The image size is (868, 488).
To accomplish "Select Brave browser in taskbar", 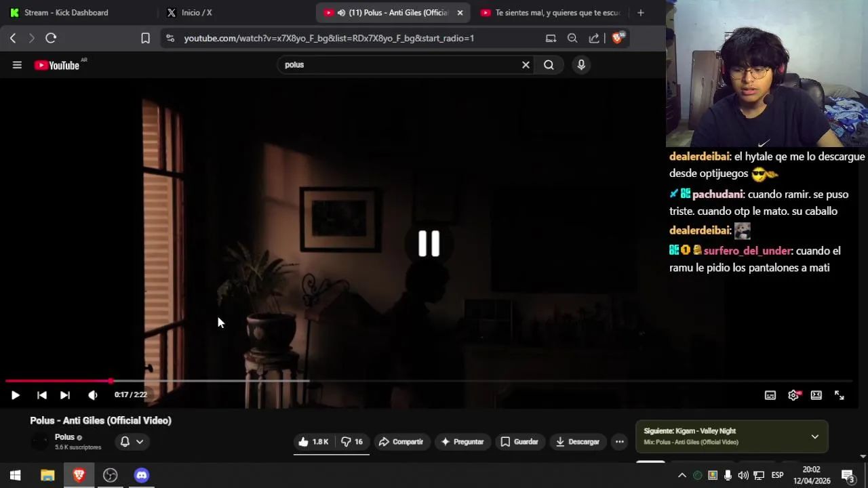I will tap(79, 475).
